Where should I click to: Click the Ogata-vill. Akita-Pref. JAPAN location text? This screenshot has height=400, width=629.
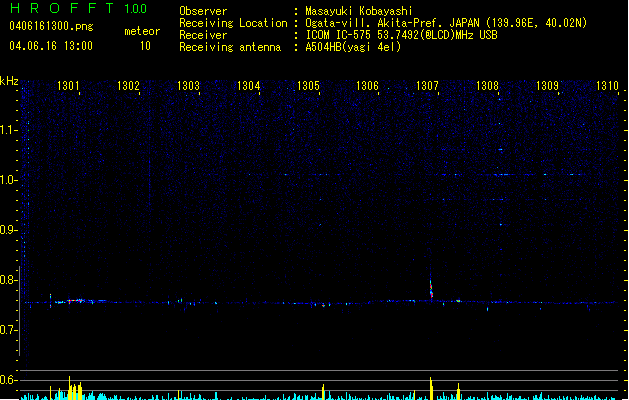point(446,23)
